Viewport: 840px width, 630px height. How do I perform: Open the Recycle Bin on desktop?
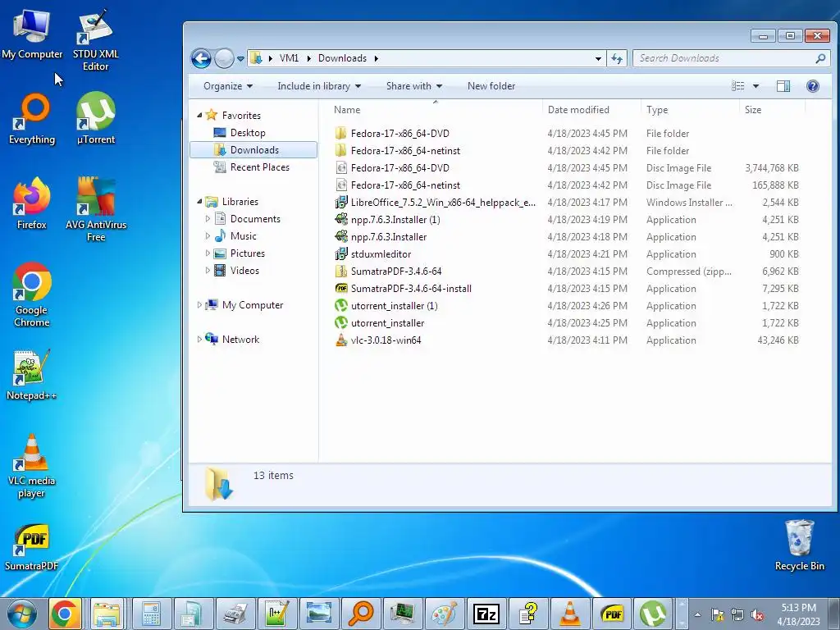pyautogui.click(x=799, y=546)
